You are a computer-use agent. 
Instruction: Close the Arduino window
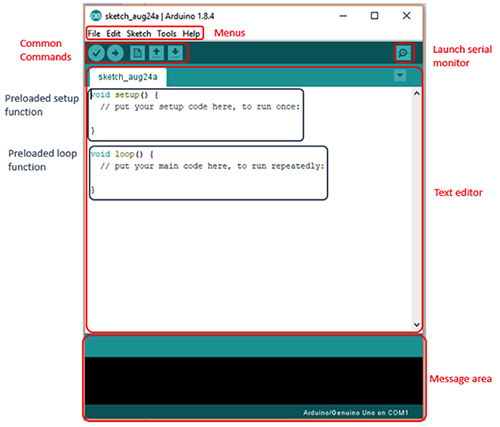[406, 16]
